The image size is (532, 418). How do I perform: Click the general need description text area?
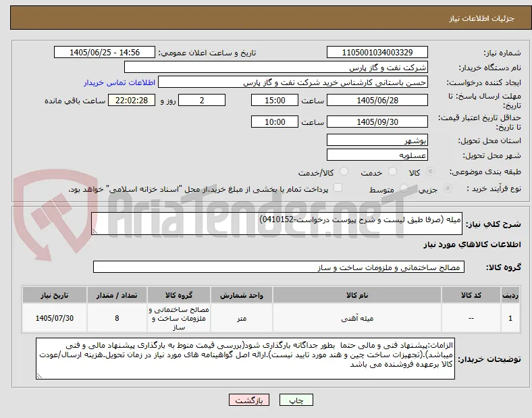tap(277, 224)
